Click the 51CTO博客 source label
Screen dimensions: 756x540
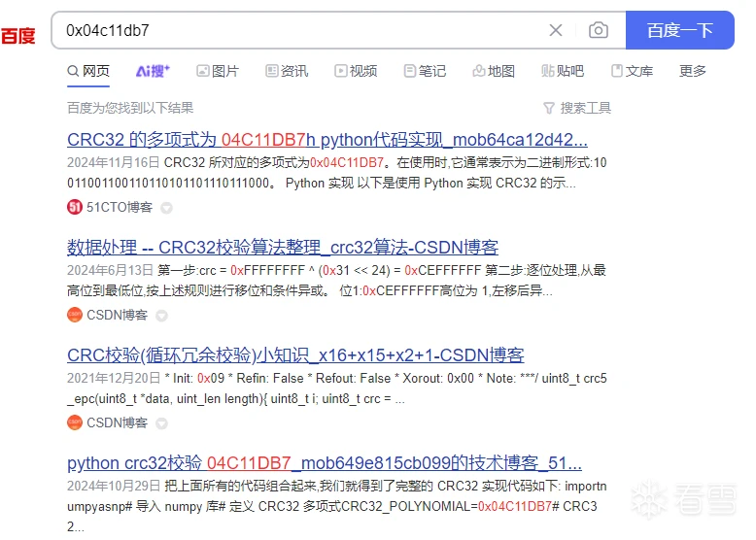click(120, 207)
